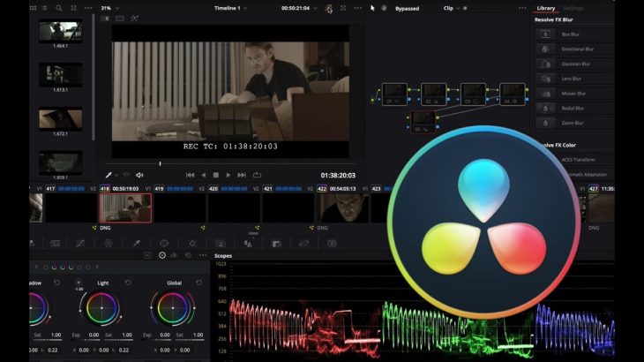Screen dimensions: 644x362
Task: Open the Clip node mode dropdown
Action: [451, 8]
